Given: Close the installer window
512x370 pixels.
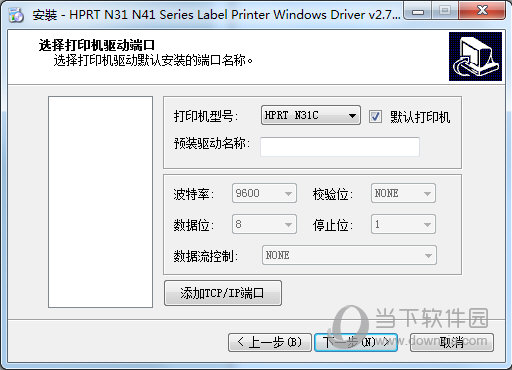Looking at the screenshot, I should click(x=482, y=11).
